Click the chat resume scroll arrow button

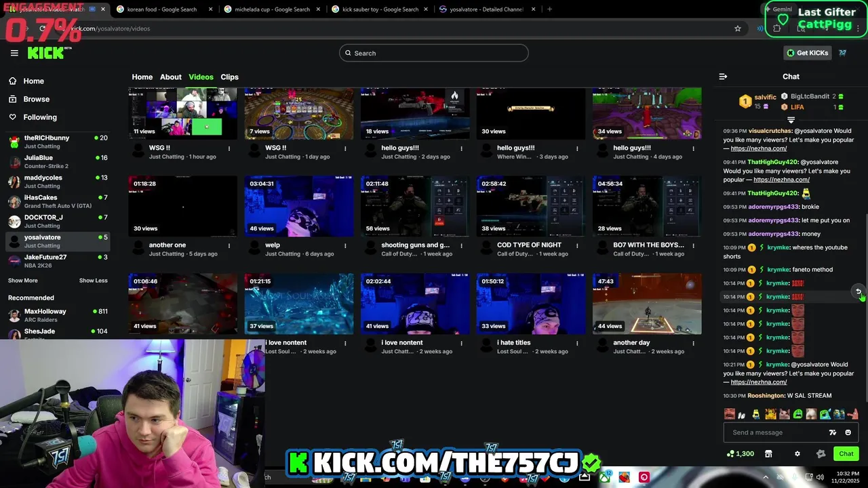click(x=859, y=291)
